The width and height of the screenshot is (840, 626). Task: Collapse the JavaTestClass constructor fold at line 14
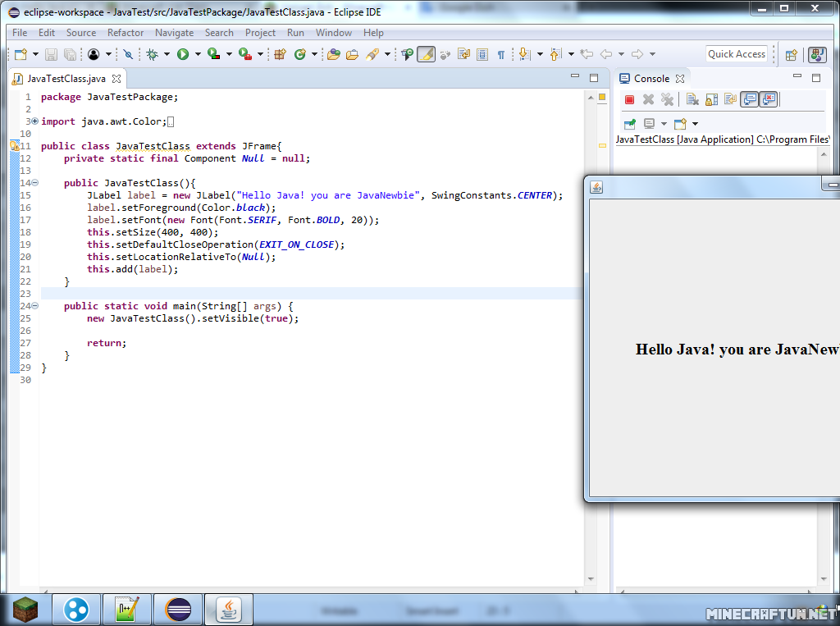pyautogui.click(x=34, y=183)
